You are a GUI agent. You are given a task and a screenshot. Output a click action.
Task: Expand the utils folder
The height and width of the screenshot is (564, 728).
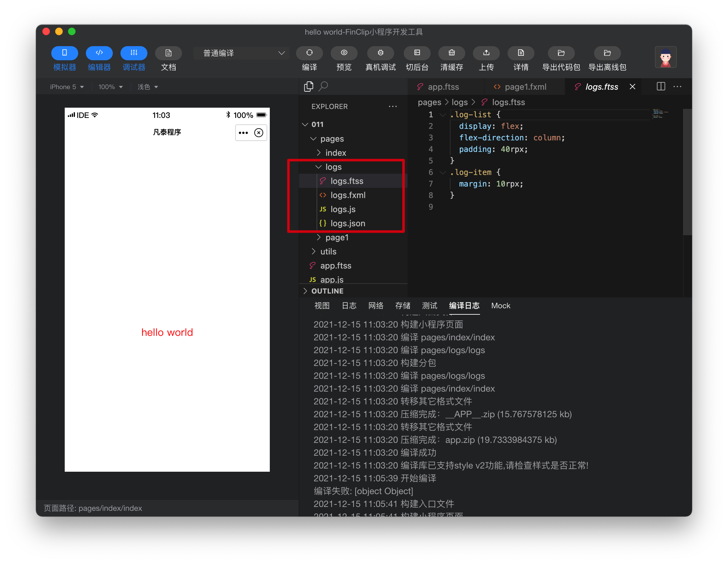pyautogui.click(x=353, y=251)
